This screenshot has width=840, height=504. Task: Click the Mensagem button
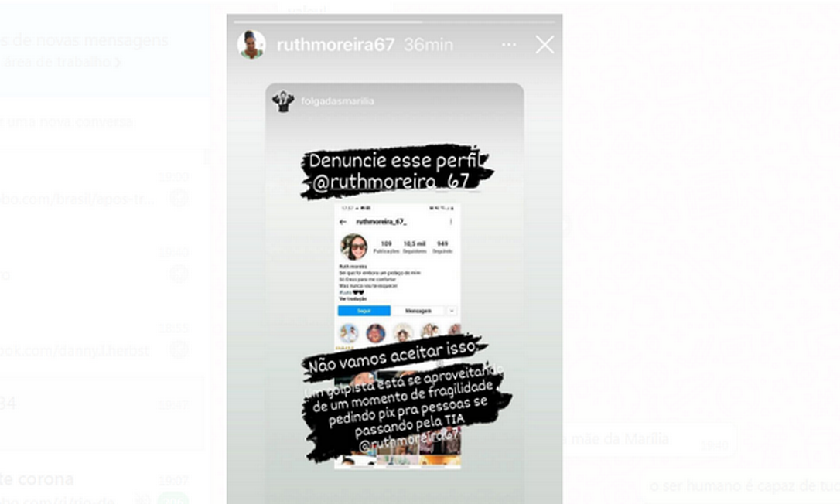click(418, 311)
